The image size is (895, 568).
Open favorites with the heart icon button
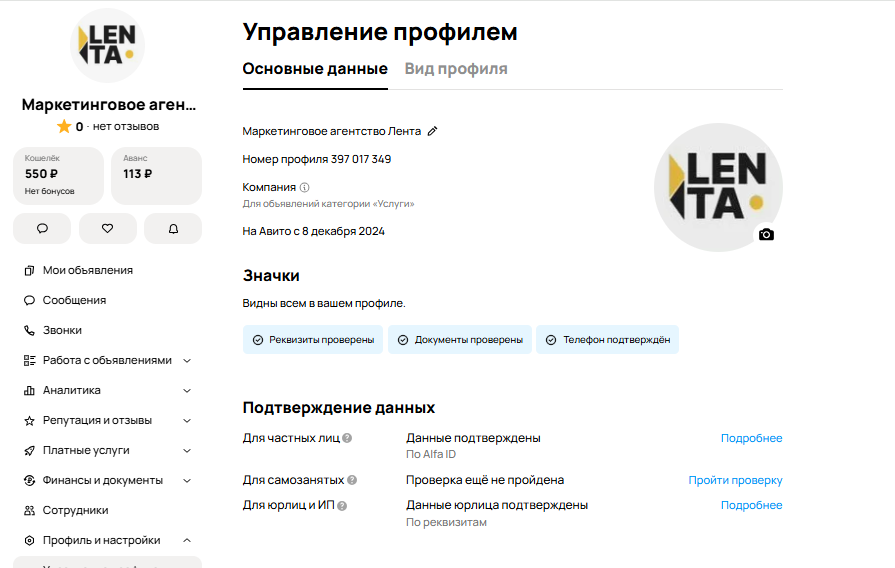(108, 228)
